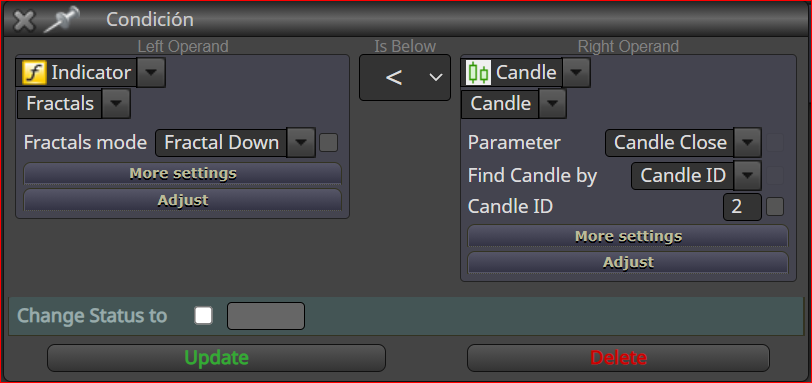Click the gray status color box
Screen dimensions: 812x383
tap(266, 316)
